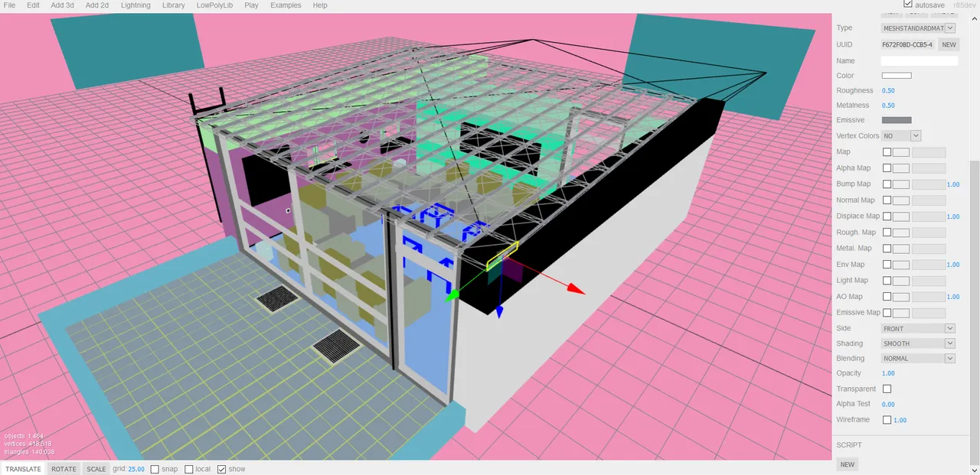Viewport: 980px width, 475px height.
Task: Select the left floor grate object
Action: [277, 298]
